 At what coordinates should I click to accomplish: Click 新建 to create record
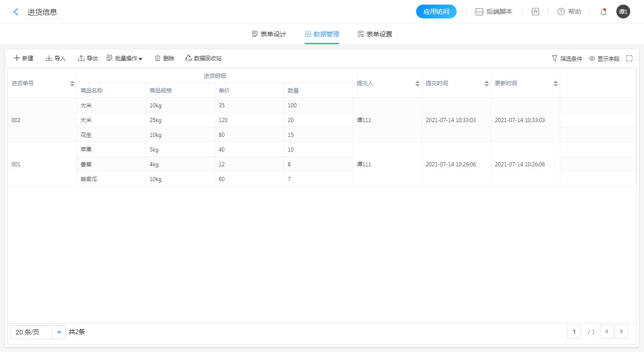pos(23,59)
